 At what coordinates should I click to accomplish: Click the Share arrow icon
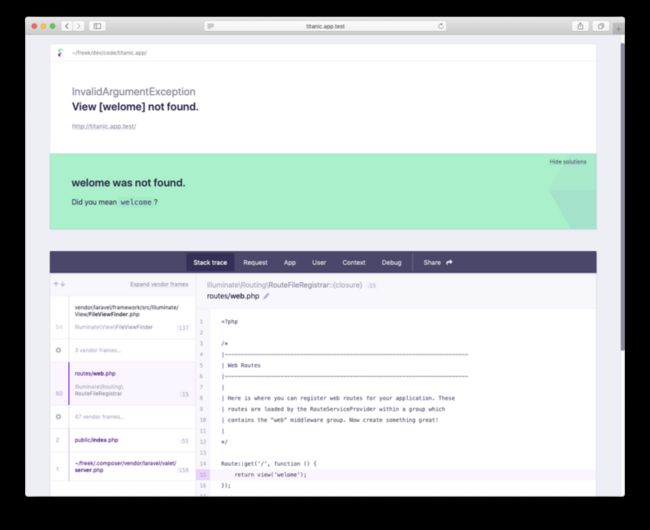pyautogui.click(x=449, y=262)
